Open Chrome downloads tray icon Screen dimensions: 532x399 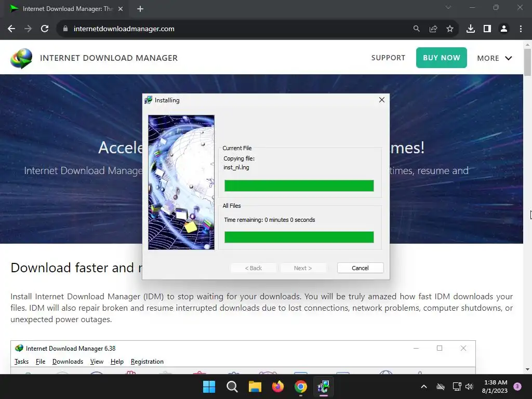pyautogui.click(x=471, y=29)
